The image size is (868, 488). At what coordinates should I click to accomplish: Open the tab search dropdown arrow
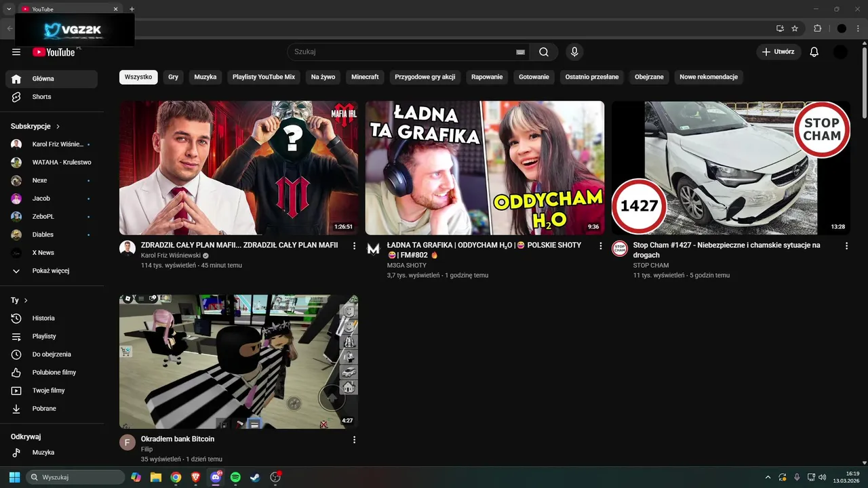pos(9,9)
